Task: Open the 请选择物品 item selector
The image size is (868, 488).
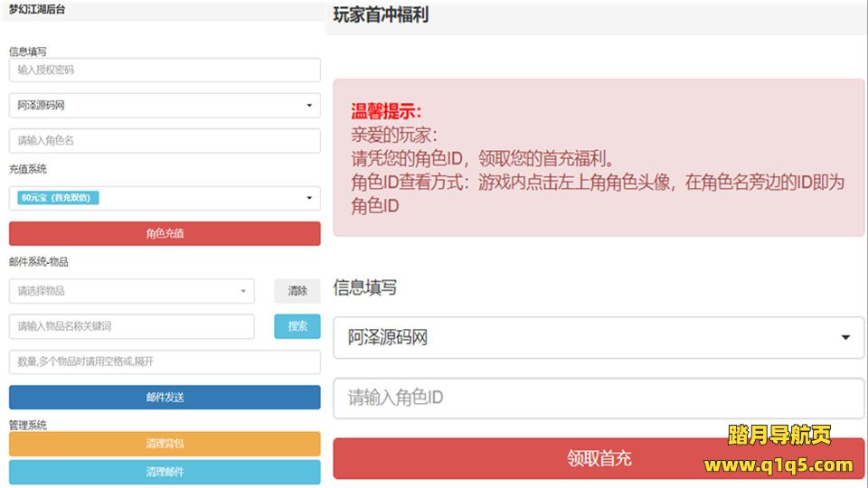Action: click(x=132, y=291)
